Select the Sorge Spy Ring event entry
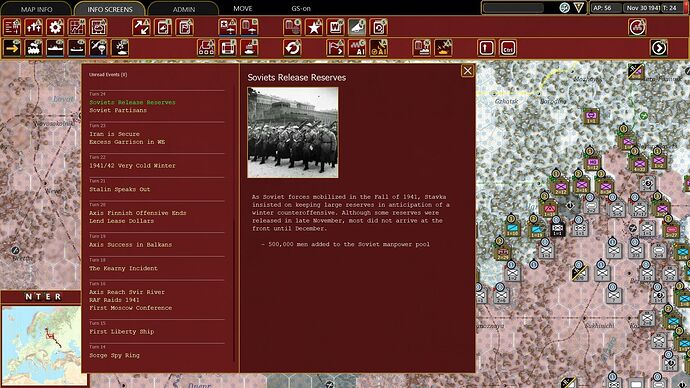The height and width of the screenshot is (388, 690). 114,355
